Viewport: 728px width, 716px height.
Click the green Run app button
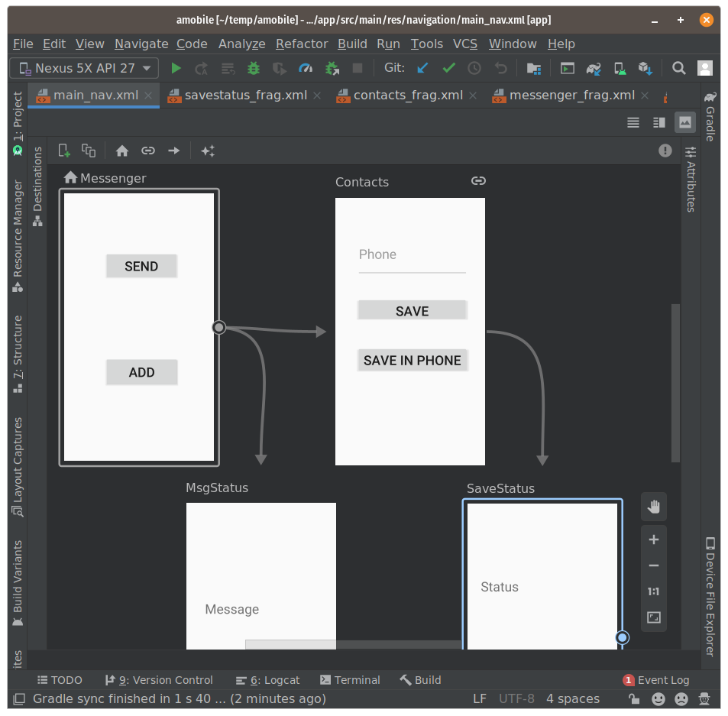click(x=176, y=68)
